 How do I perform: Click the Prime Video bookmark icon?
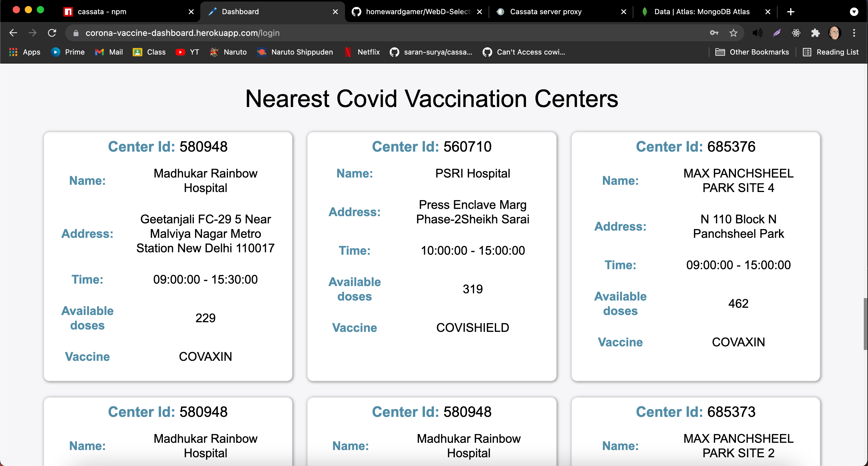56,52
